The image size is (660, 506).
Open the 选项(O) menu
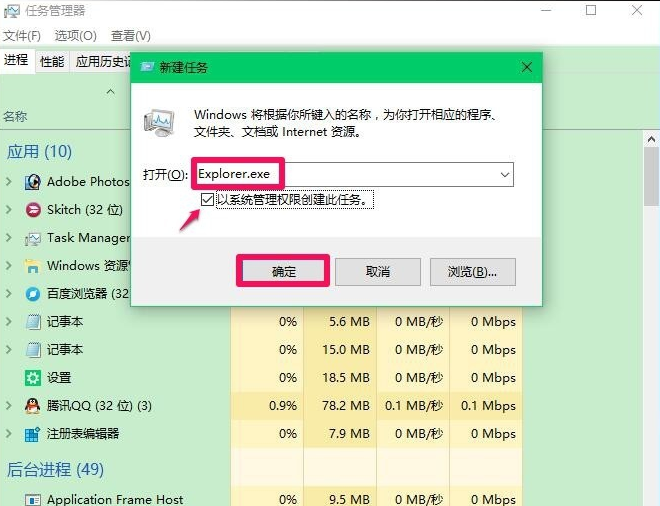pyautogui.click(x=75, y=36)
